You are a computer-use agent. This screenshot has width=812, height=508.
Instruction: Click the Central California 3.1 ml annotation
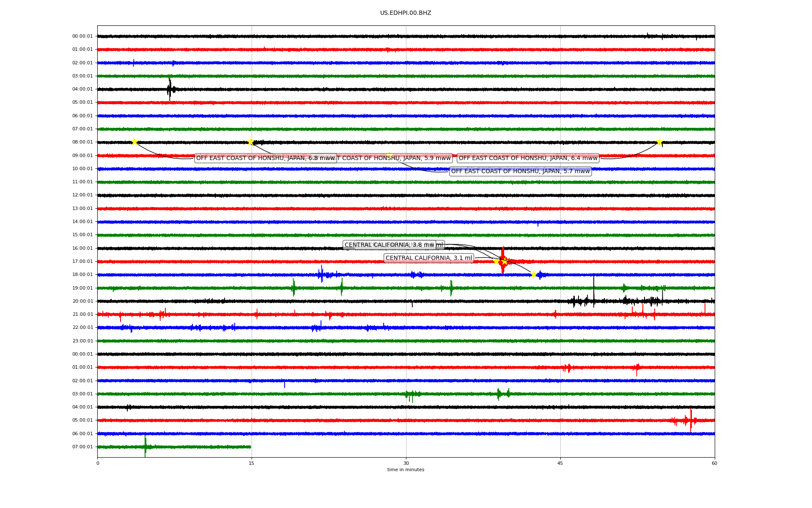click(x=428, y=258)
